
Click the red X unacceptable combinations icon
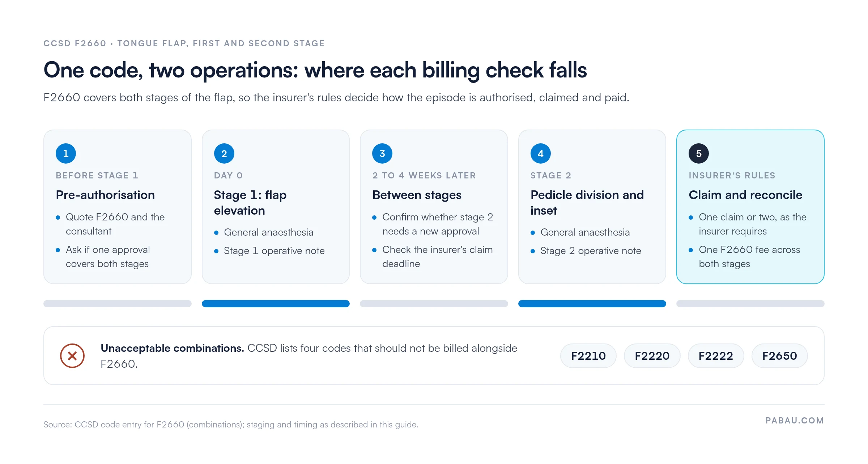(x=72, y=356)
